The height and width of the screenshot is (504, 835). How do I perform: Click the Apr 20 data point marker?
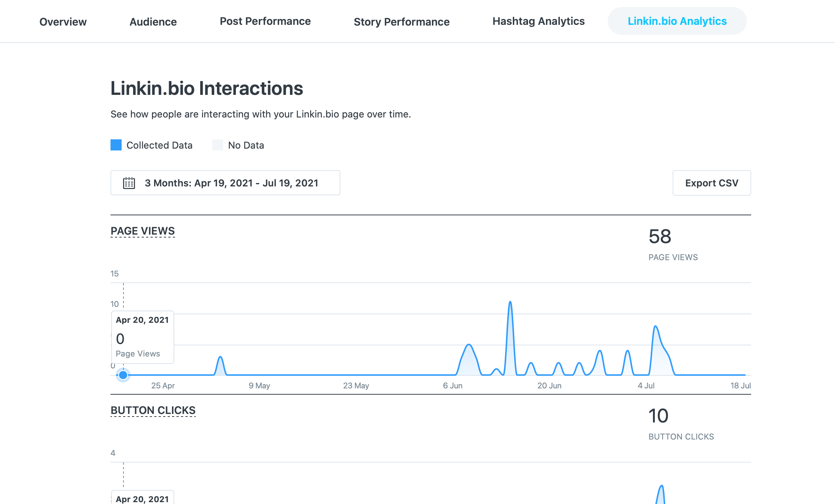click(123, 375)
